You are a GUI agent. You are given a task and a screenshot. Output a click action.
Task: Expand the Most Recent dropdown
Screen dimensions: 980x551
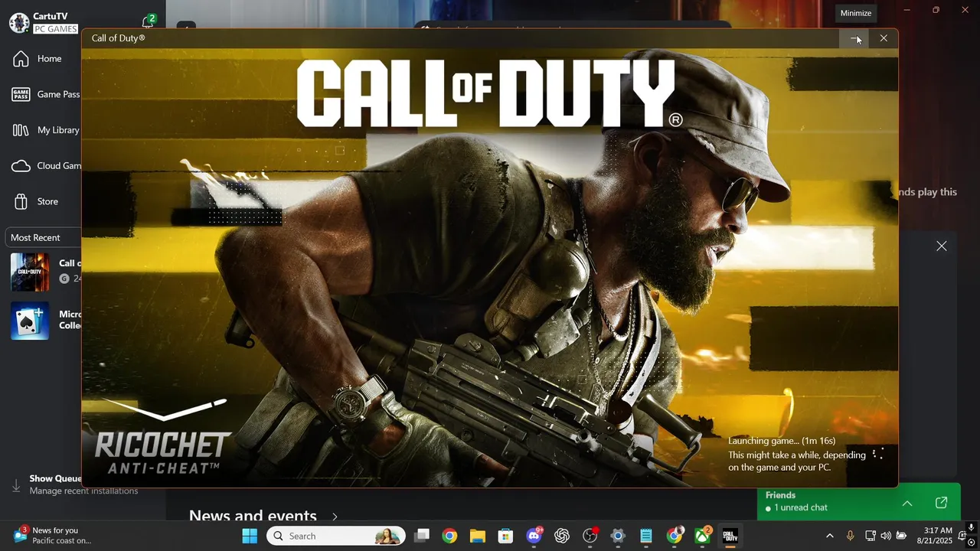[44, 237]
